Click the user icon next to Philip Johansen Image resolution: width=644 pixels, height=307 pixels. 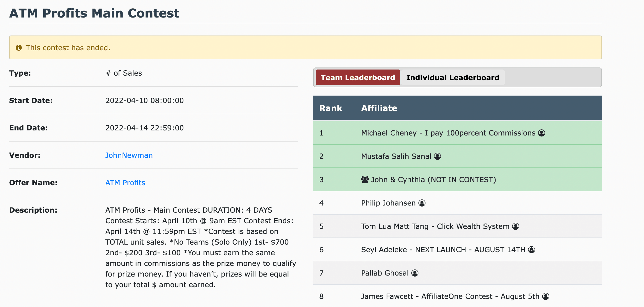tap(422, 203)
